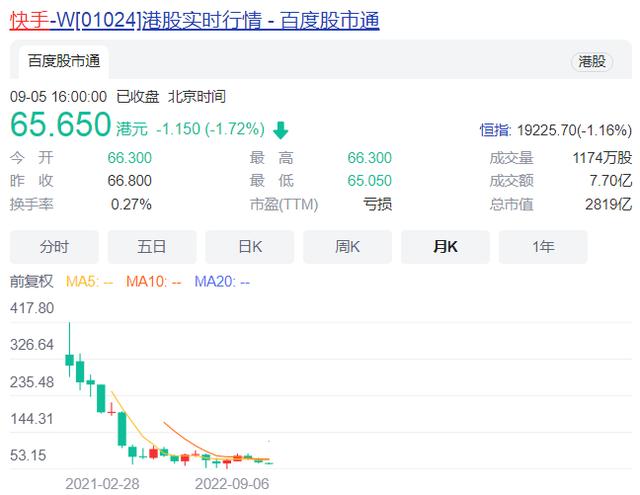Click the timestamp 09-05 16:00:00
Viewport: 640px width, 495px height.
pyautogui.click(x=58, y=97)
